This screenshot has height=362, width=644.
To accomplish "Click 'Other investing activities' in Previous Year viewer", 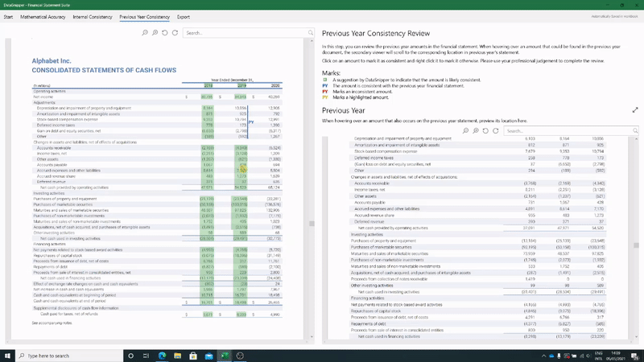I will [372, 286].
